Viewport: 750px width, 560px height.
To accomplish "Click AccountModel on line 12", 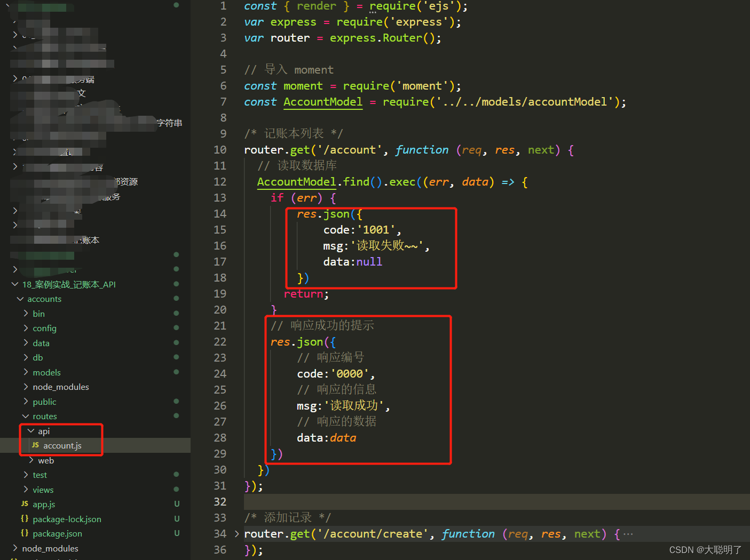I will pyautogui.click(x=297, y=182).
